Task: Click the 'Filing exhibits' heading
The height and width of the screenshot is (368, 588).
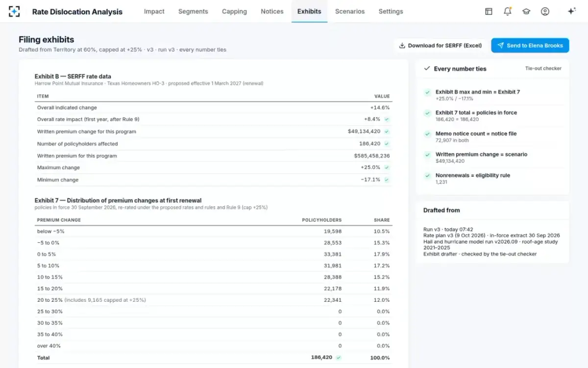Action: point(47,40)
